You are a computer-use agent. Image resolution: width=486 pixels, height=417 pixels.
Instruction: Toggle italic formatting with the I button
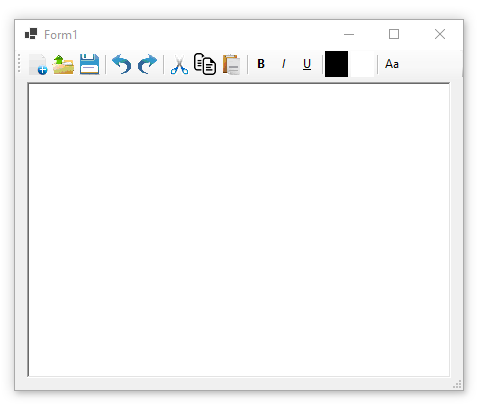(284, 64)
